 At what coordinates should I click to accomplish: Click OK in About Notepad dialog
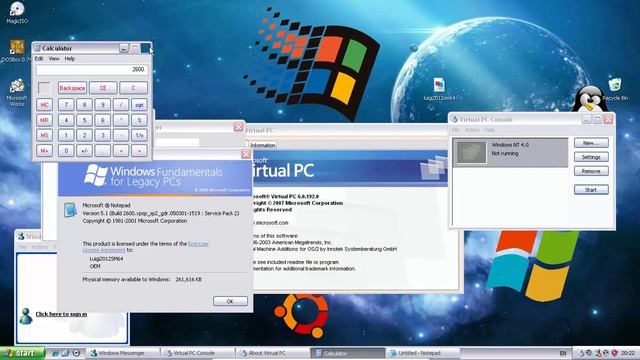tap(230, 301)
